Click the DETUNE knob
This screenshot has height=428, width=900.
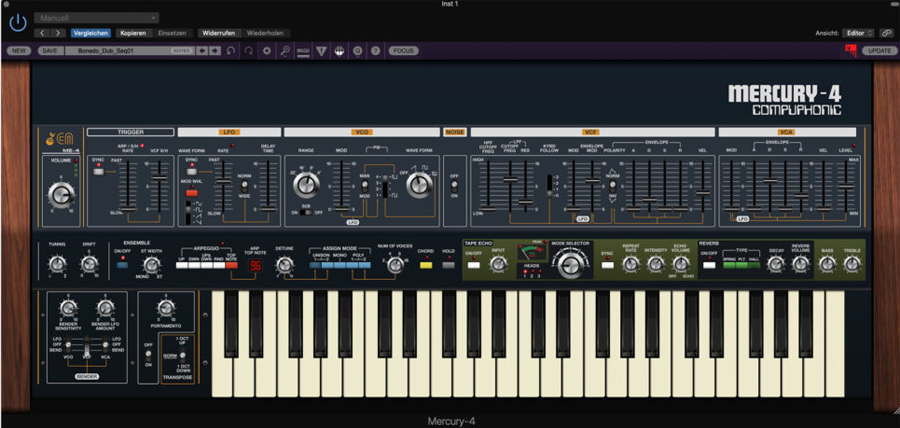(x=284, y=264)
